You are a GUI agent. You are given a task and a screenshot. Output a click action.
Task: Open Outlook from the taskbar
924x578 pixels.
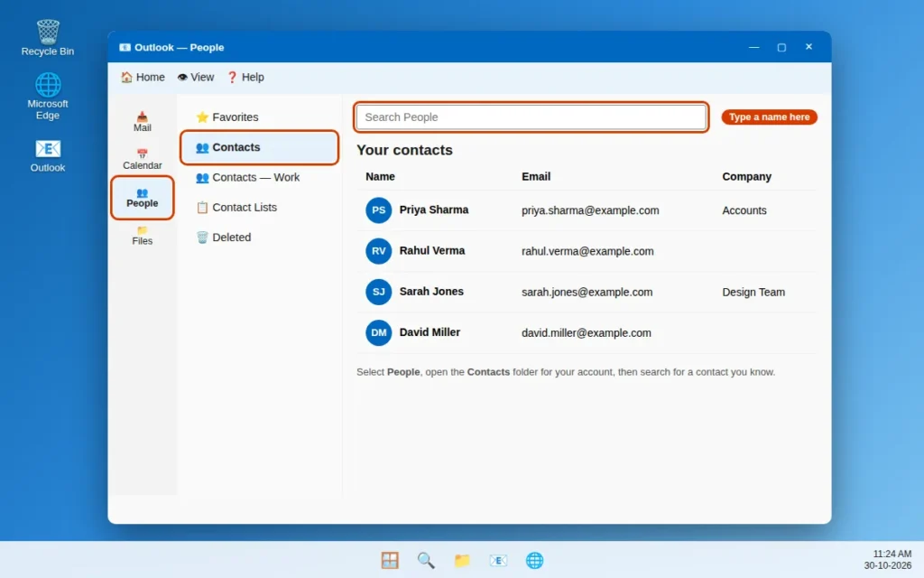tap(498, 560)
